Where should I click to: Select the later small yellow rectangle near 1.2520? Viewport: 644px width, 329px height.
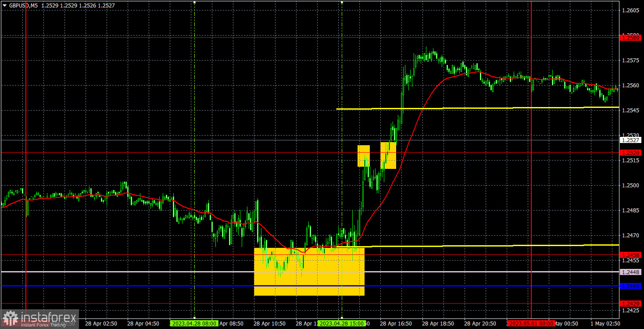(x=388, y=155)
